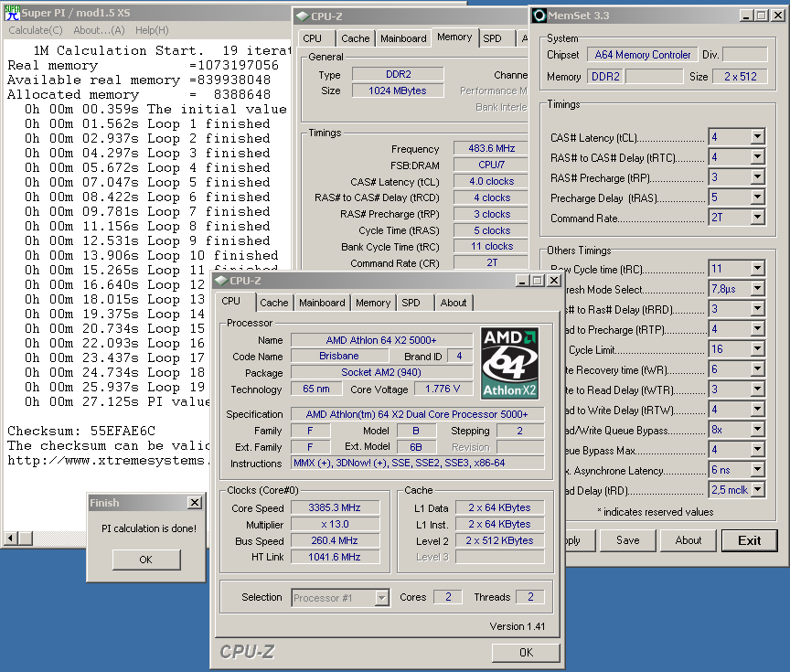790x672 pixels.
Task: Click Checksum 55EFAE6C line in Super PI
Action: point(81,432)
